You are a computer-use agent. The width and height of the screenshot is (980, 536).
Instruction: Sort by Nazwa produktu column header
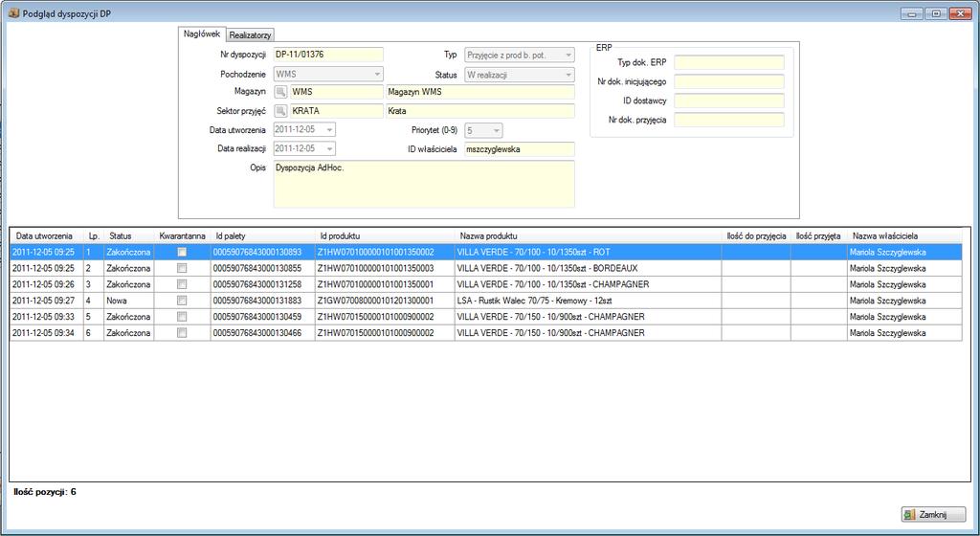pyautogui.click(x=589, y=236)
